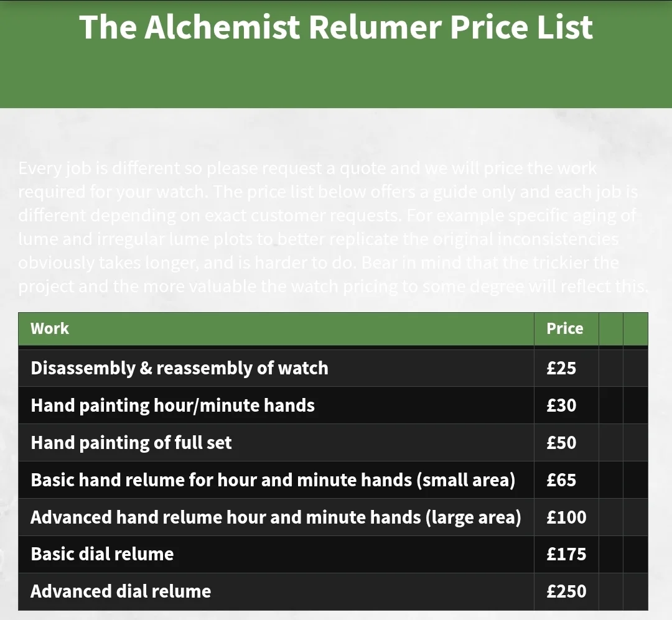The height and width of the screenshot is (620, 672).
Task: Click the £175 price cell
Action: click(x=566, y=554)
